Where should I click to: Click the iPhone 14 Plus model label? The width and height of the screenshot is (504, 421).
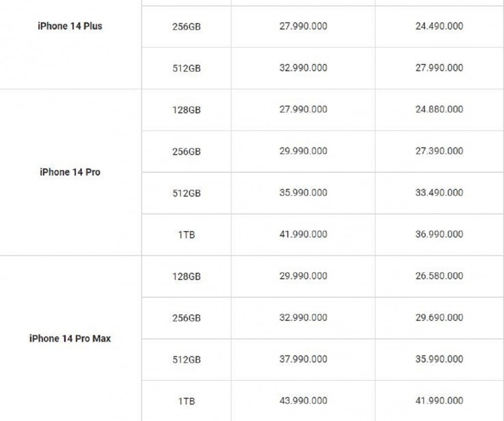pos(70,26)
